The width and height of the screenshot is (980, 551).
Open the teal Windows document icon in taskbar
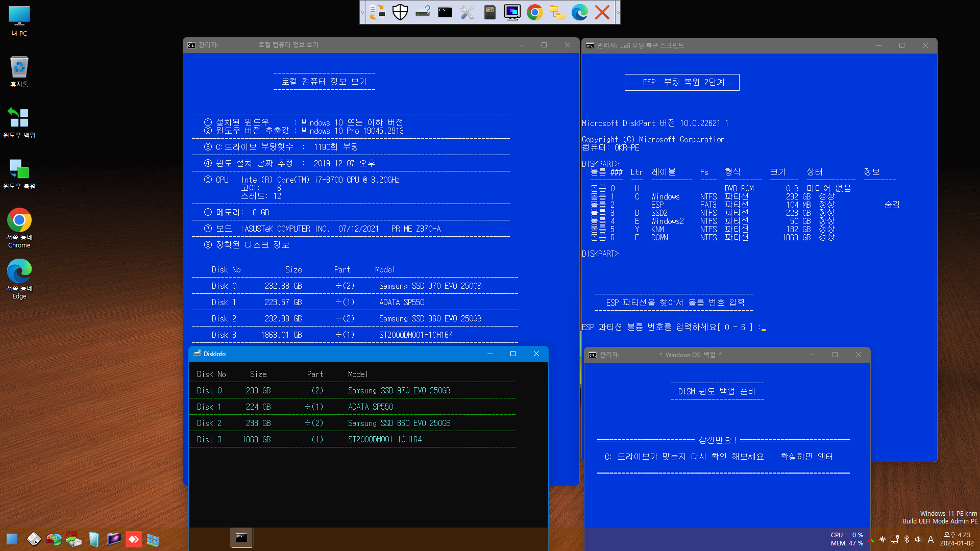(94, 539)
